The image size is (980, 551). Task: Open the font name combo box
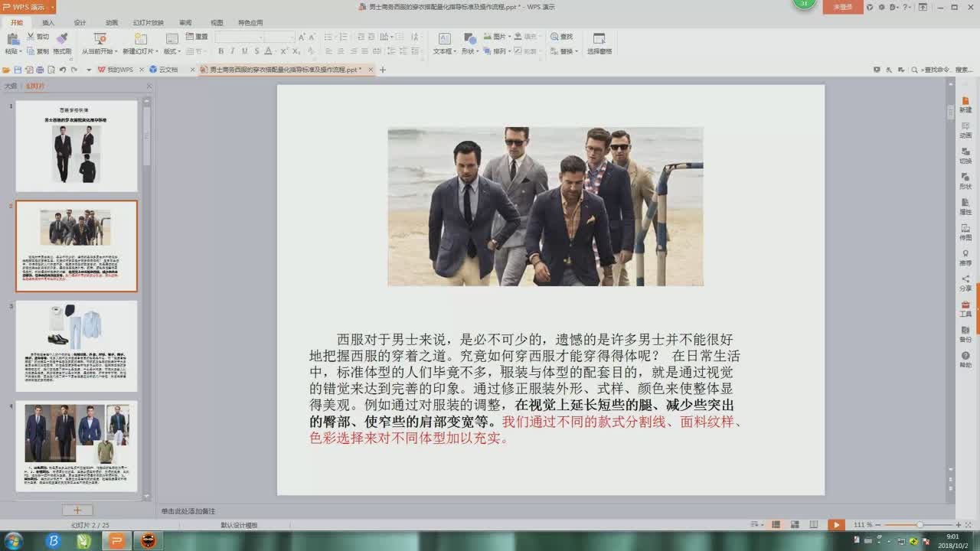coord(240,37)
